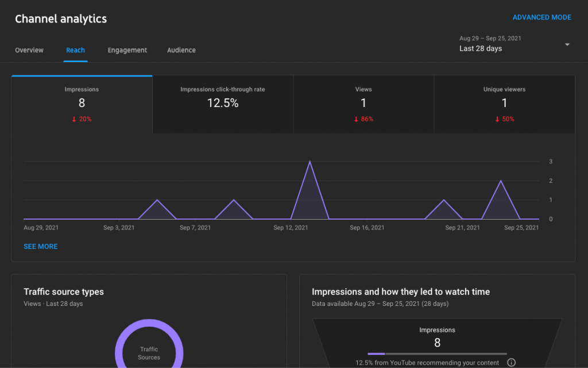This screenshot has width=588, height=368.
Task: Select the Impressions metric card
Action: tap(82, 103)
